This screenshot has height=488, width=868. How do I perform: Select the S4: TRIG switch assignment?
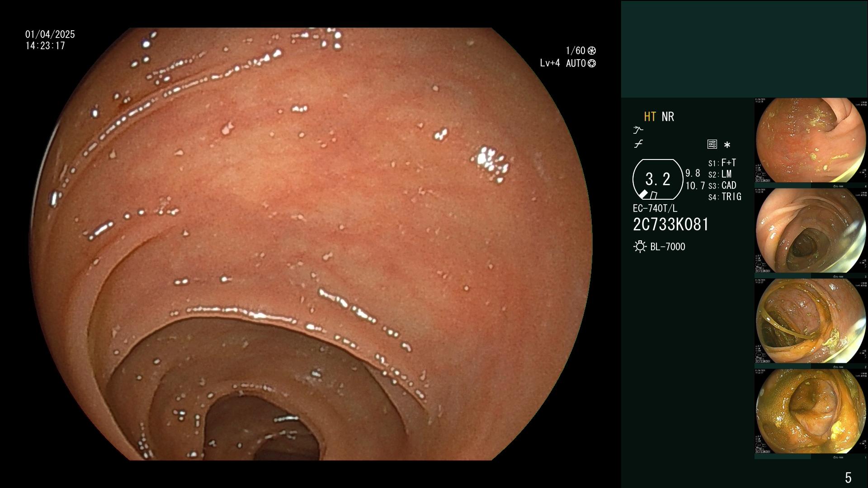725,197
